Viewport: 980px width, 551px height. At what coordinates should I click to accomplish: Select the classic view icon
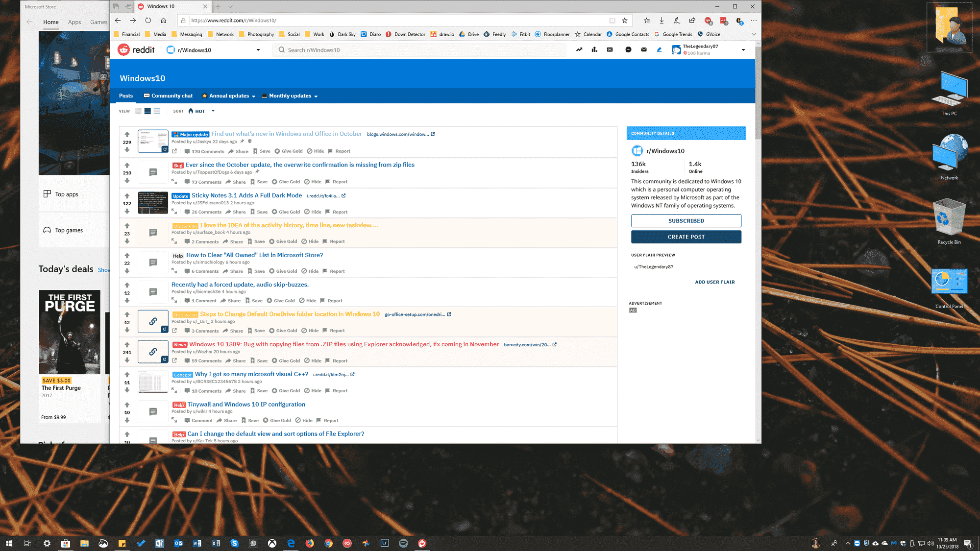point(147,111)
